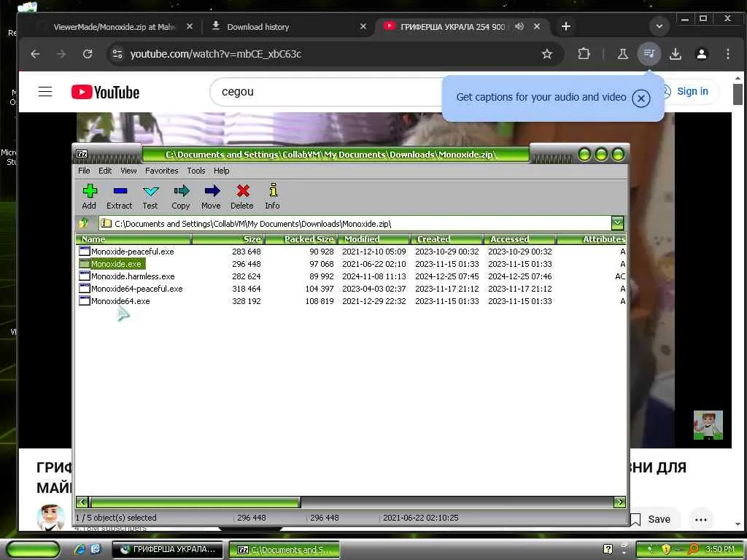Open the Chrome downloads icon

coord(675,54)
